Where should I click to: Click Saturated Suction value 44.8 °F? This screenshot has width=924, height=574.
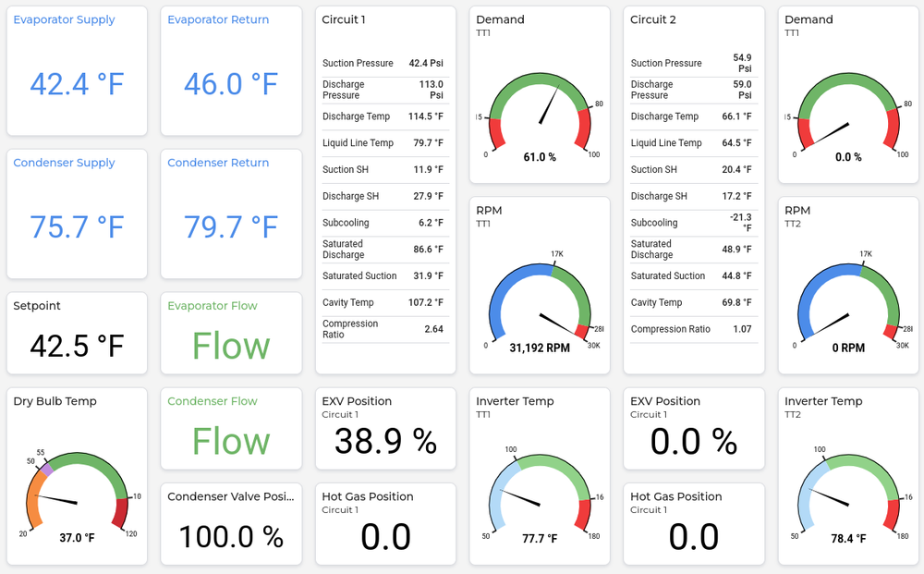coord(737,275)
